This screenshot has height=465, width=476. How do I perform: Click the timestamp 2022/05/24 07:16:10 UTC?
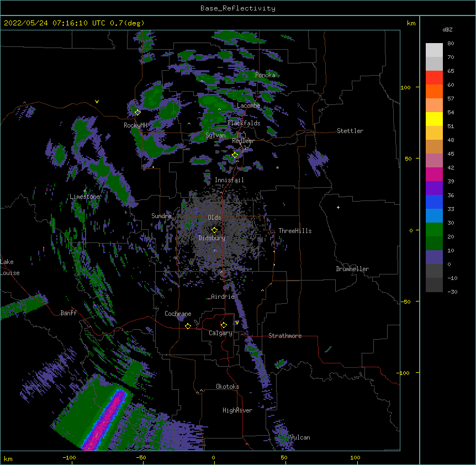point(54,23)
